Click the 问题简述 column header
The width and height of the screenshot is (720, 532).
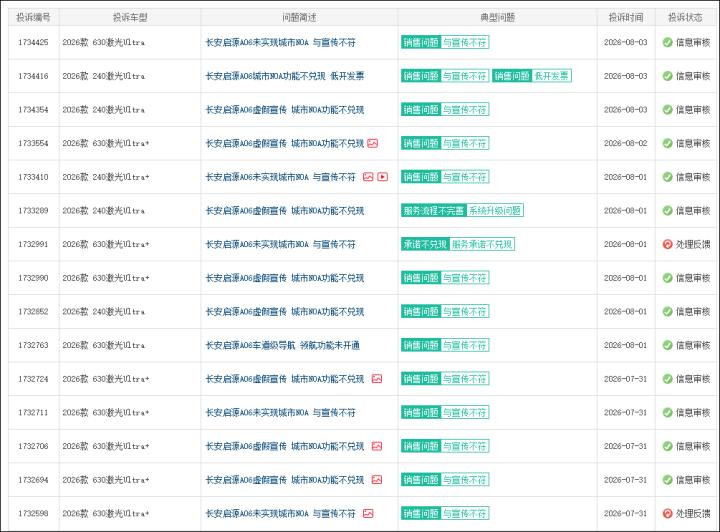tap(299, 17)
